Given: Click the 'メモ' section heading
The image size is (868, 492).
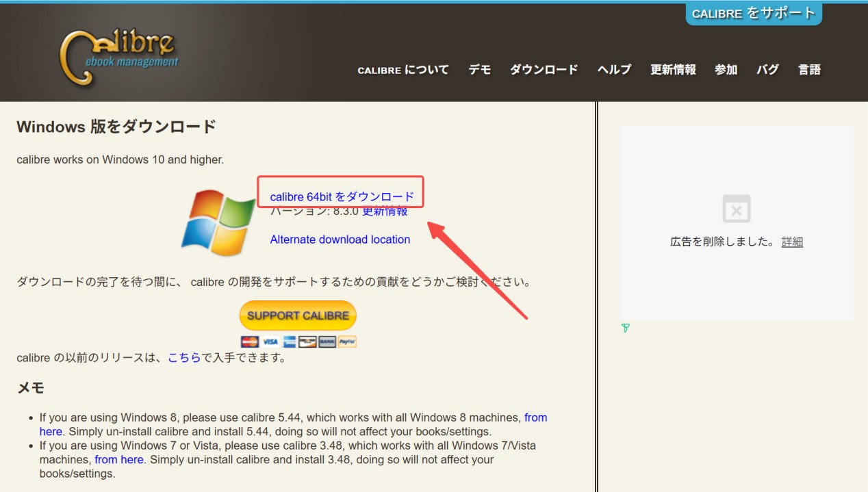Looking at the screenshot, I should (x=31, y=388).
